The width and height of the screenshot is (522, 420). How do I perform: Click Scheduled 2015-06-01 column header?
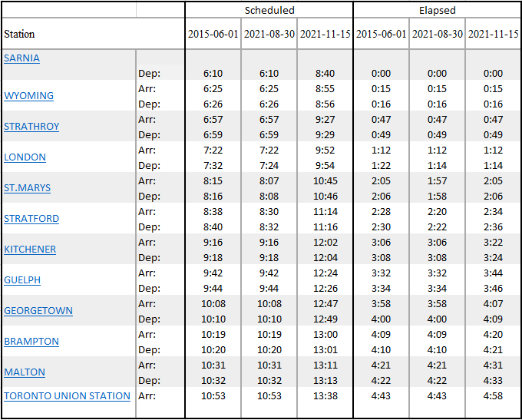point(213,35)
